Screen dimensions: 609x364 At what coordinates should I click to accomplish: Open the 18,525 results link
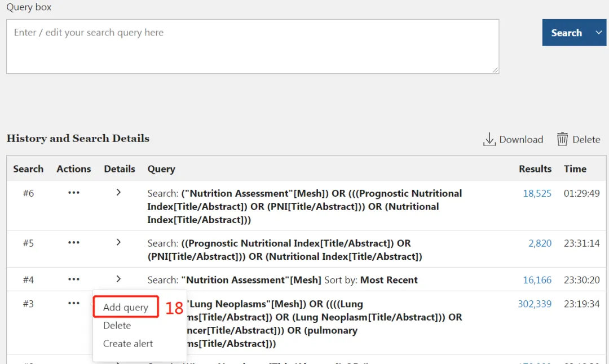[537, 193]
